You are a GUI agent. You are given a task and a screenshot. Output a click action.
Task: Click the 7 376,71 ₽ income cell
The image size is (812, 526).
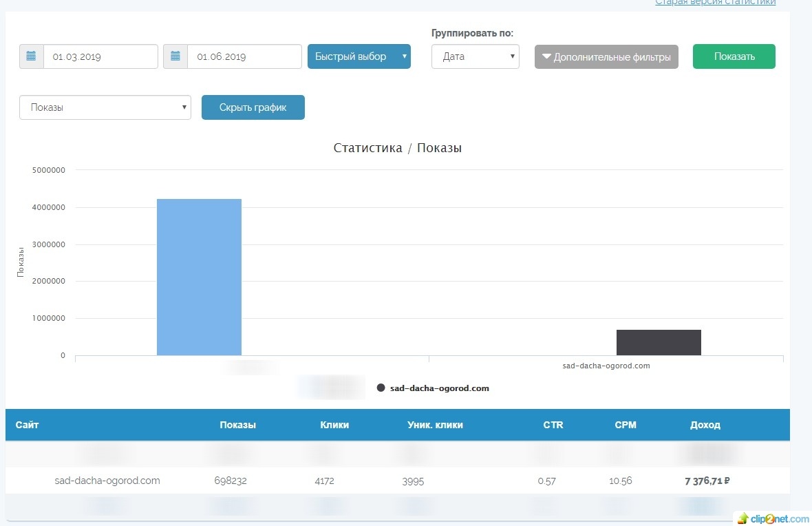coord(707,481)
